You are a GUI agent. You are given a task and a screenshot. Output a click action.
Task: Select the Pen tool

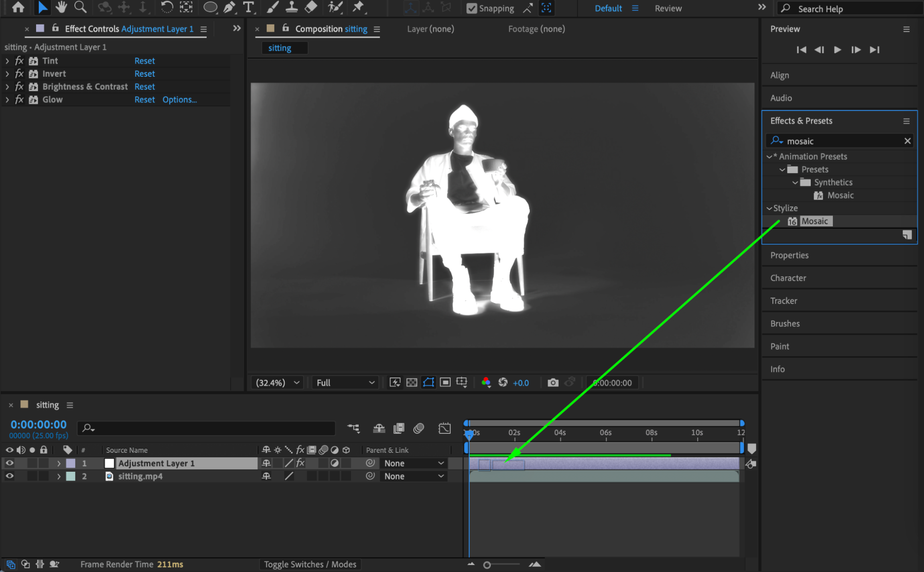tap(229, 7)
